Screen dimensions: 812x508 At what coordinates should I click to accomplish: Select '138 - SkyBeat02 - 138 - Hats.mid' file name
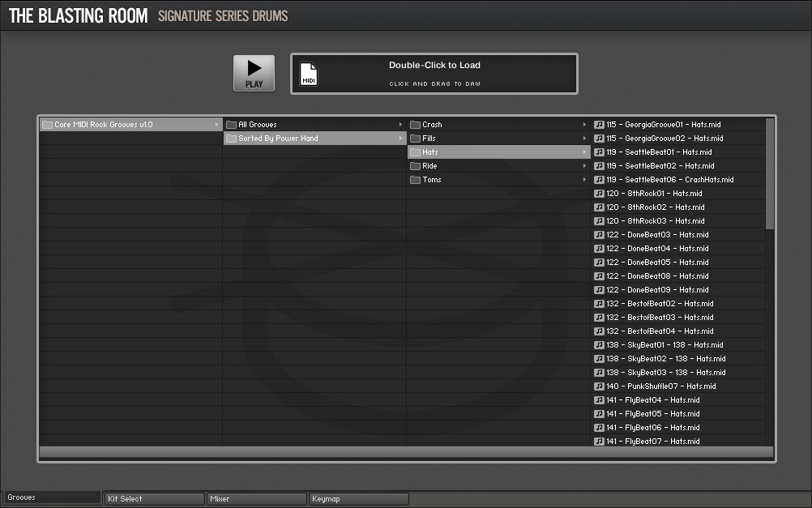[x=666, y=358]
